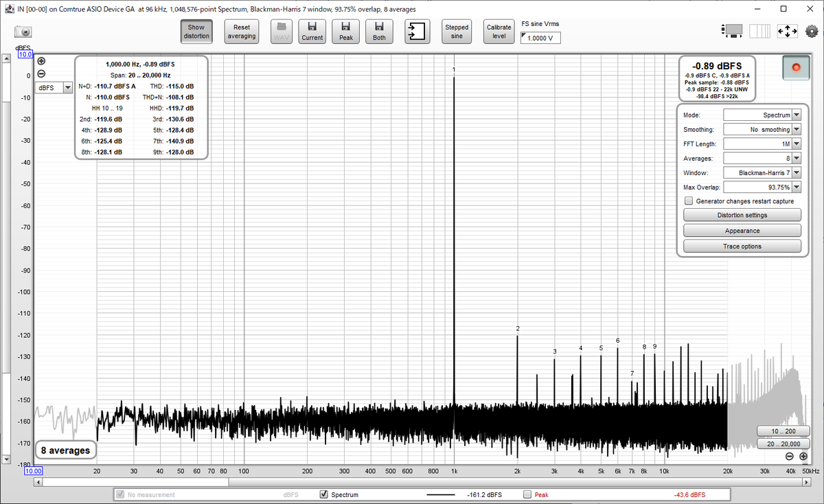Open Distortion settings

point(742,215)
